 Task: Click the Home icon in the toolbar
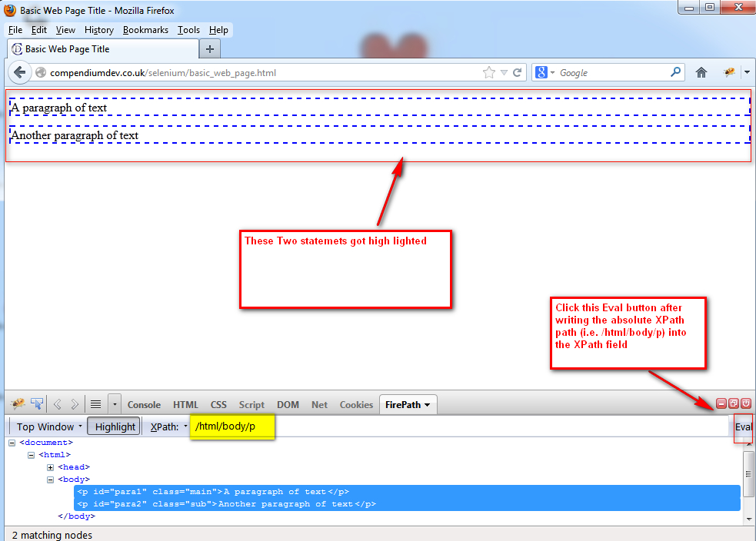click(x=701, y=71)
